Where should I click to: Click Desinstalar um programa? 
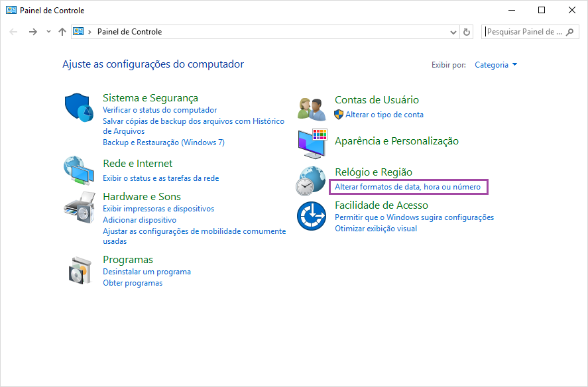click(147, 272)
